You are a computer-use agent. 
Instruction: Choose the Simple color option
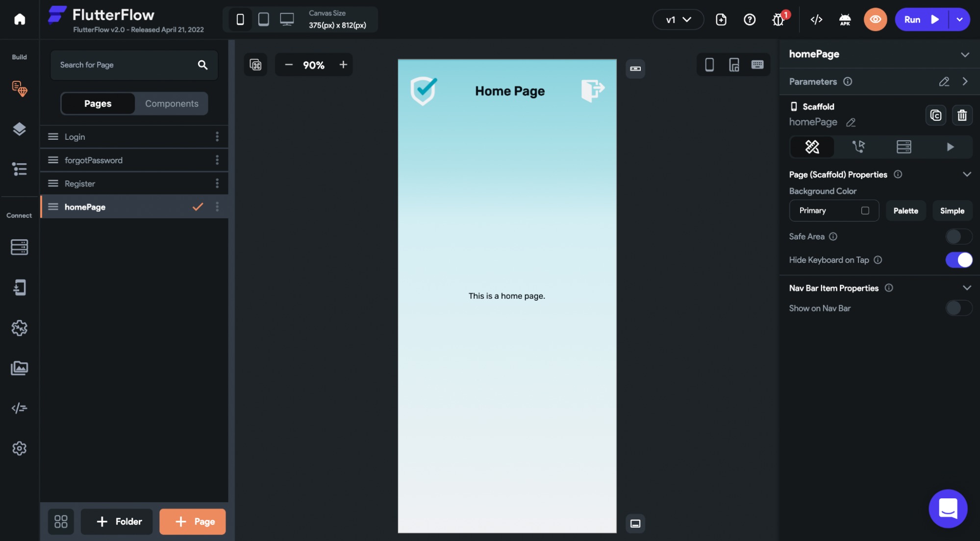tap(953, 211)
